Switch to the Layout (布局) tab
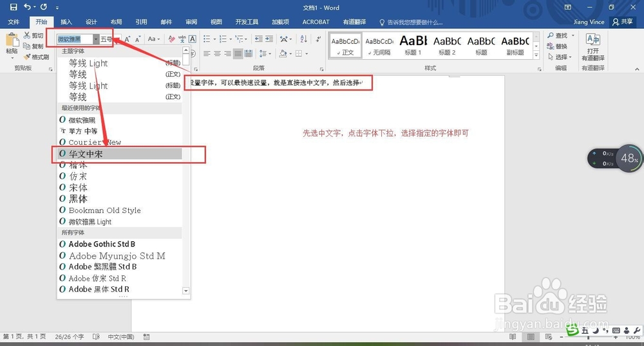 [116, 22]
